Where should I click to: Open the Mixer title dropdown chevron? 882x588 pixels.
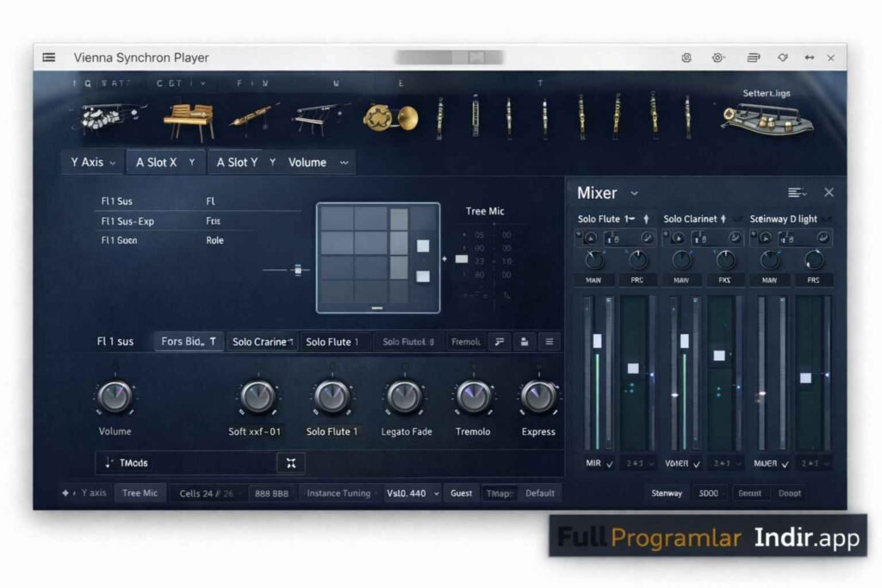click(635, 194)
